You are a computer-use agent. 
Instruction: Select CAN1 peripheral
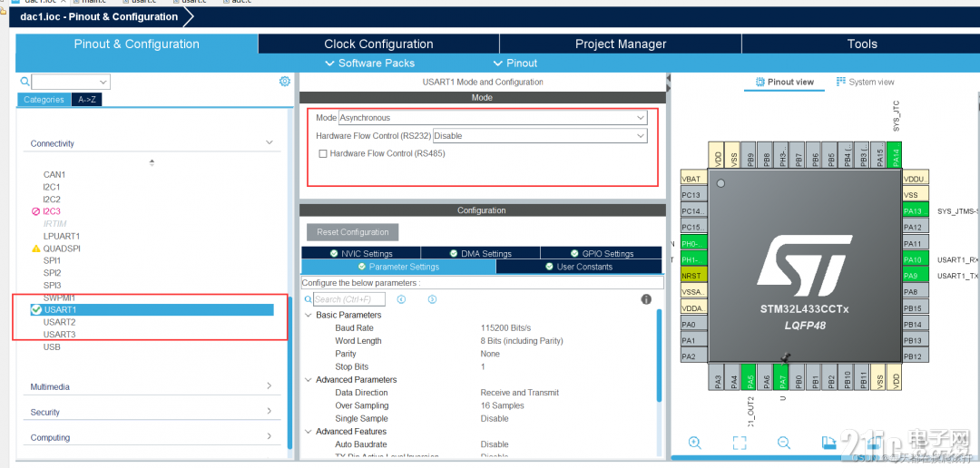(x=54, y=174)
